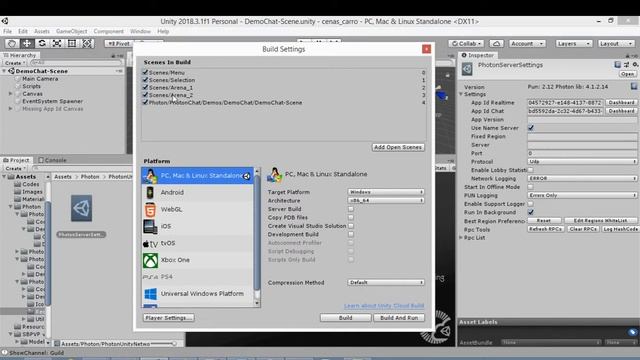This screenshot has height=360, width=640.
Task: Select the Move tool in Unity toolbar
Action: (x=27, y=43)
